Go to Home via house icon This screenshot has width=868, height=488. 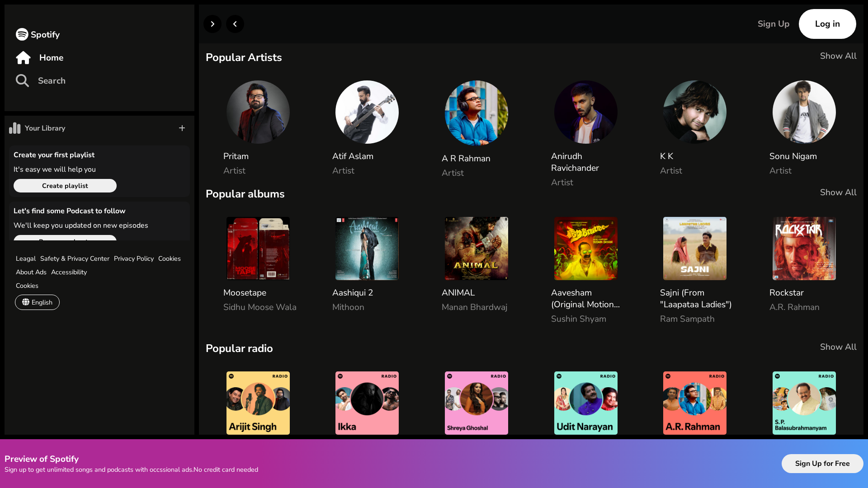23,57
